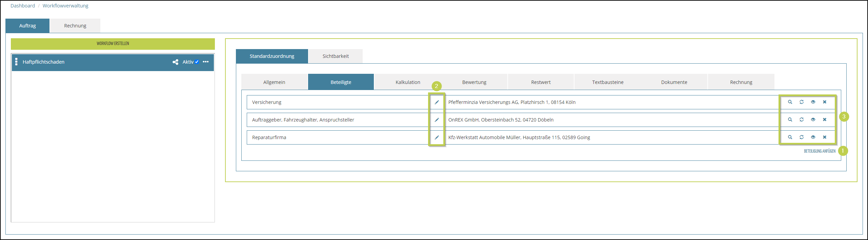Open the three-dot menu on Haftpflichtschaden
Image resolution: width=868 pixels, height=240 pixels.
(206, 62)
